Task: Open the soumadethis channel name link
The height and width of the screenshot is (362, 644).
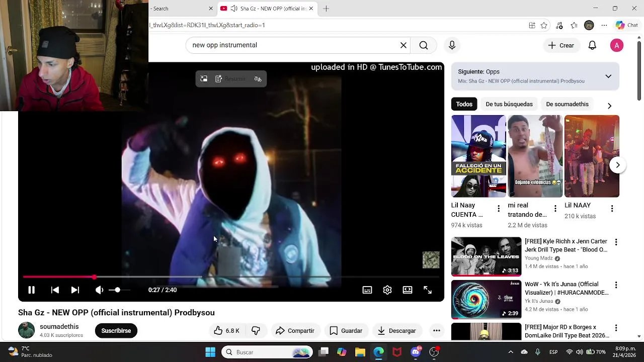Action: pyautogui.click(x=59, y=327)
